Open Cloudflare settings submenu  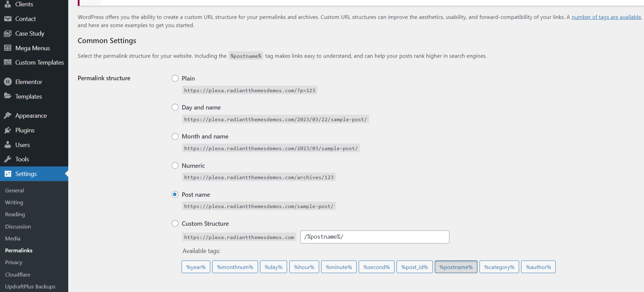(x=18, y=275)
